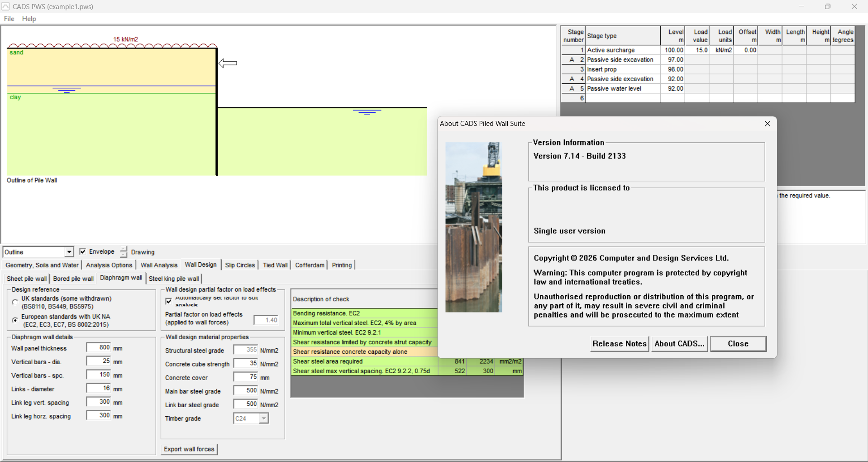Click the Link leg vert. spacing field
This screenshot has width=868, height=462.
[99, 402]
